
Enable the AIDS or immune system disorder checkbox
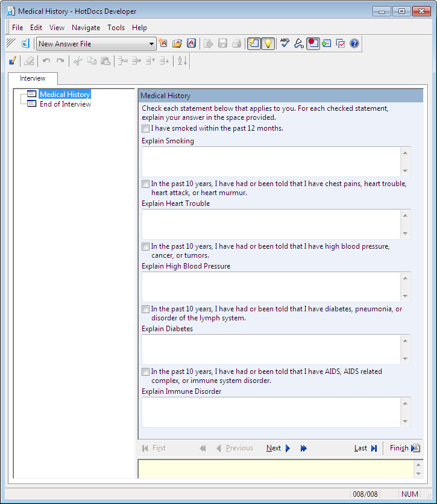(145, 372)
